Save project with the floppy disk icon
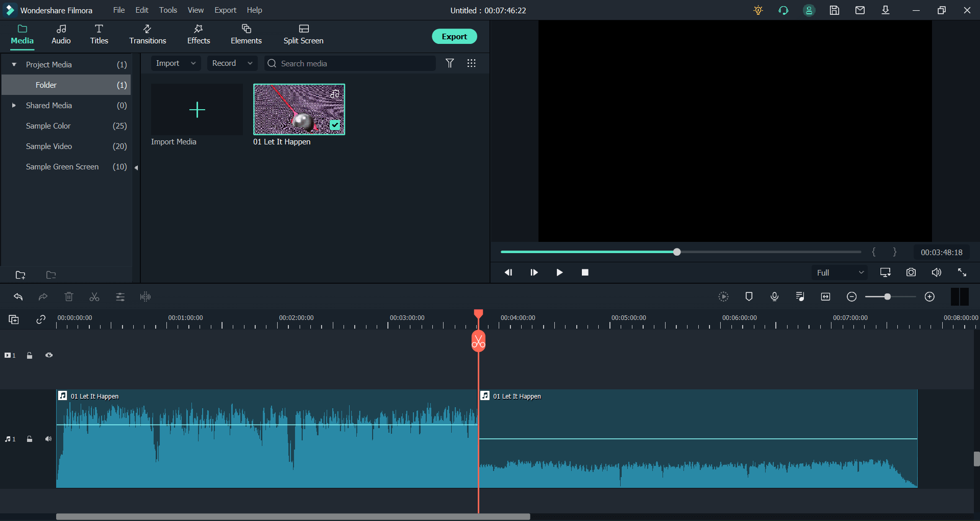 point(835,10)
